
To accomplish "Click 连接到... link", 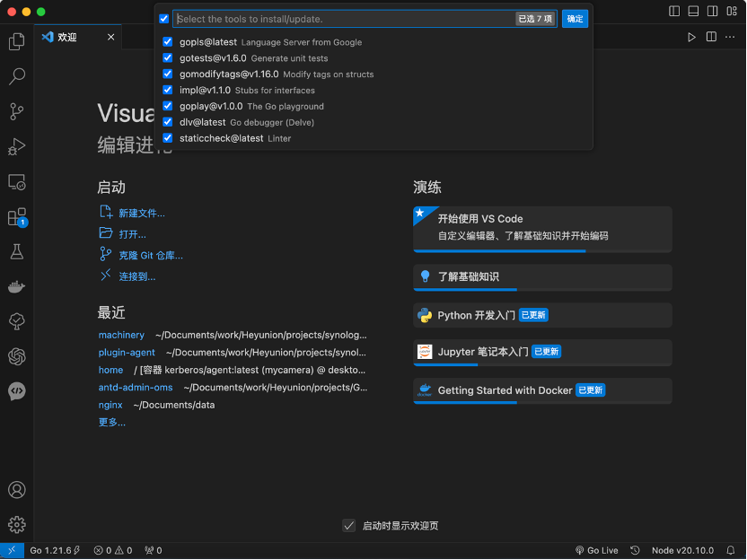I will coord(137,276).
